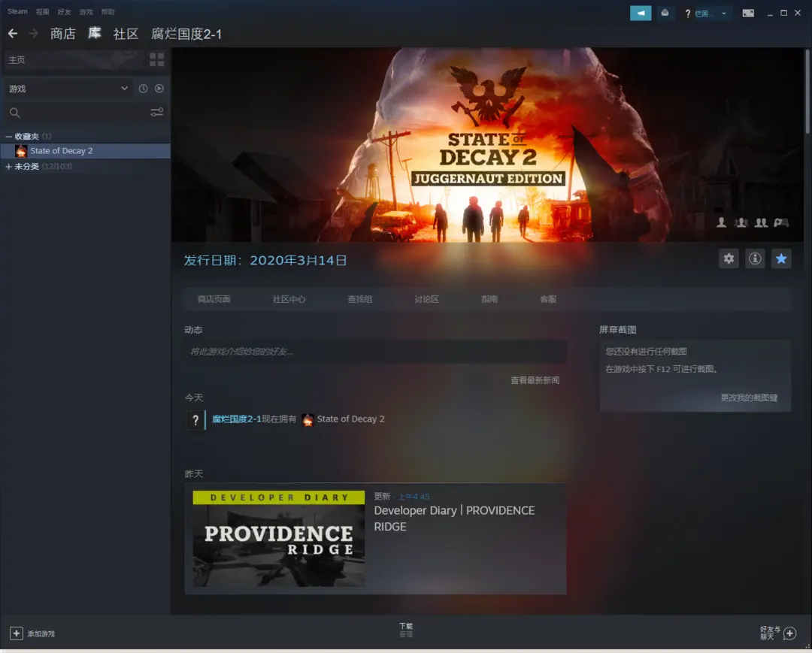Open game settings gear icon

729,258
